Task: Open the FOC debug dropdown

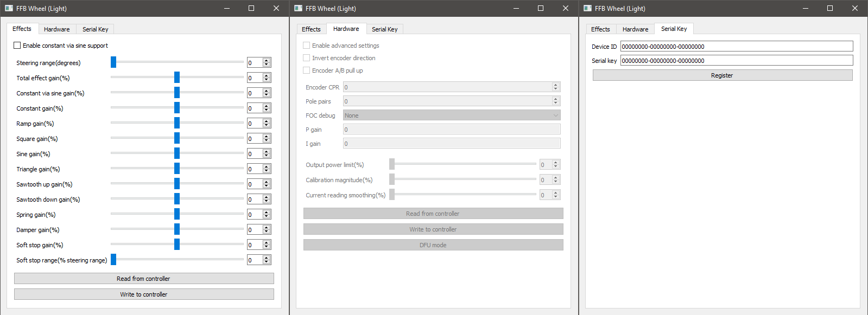Action: point(451,115)
